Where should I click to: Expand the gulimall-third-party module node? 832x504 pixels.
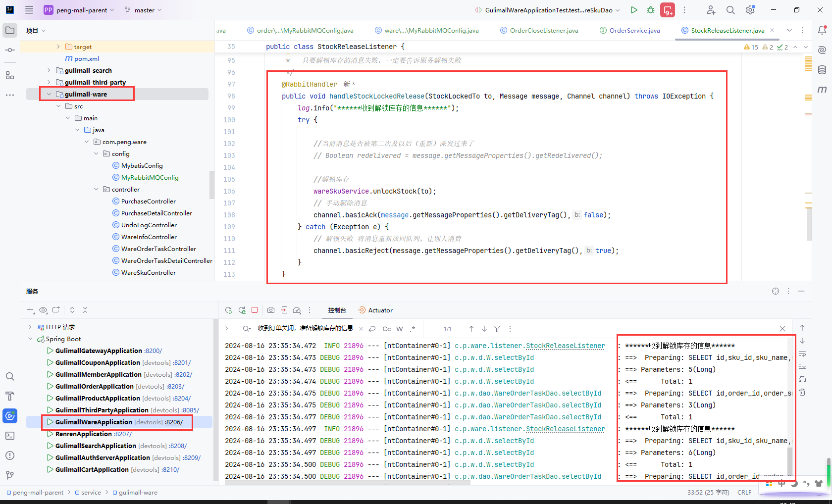coord(49,82)
